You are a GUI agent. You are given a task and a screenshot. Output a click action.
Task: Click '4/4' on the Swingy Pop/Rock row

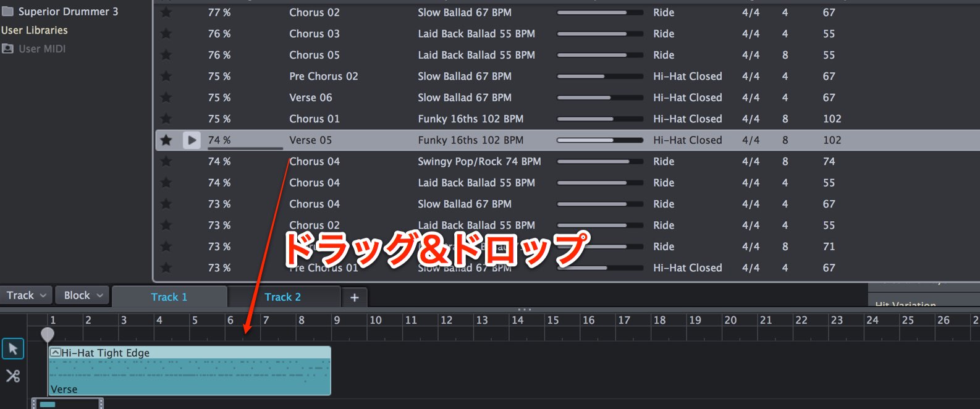[x=751, y=161]
